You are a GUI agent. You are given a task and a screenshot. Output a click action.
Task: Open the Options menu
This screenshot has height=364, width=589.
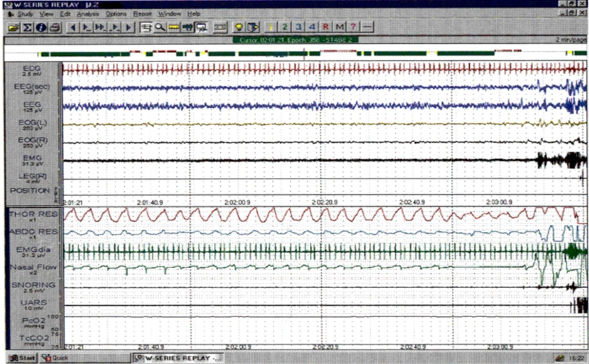pyautogui.click(x=116, y=13)
